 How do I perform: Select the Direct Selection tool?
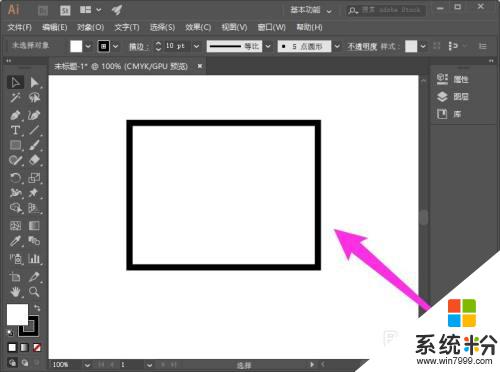click(x=34, y=82)
